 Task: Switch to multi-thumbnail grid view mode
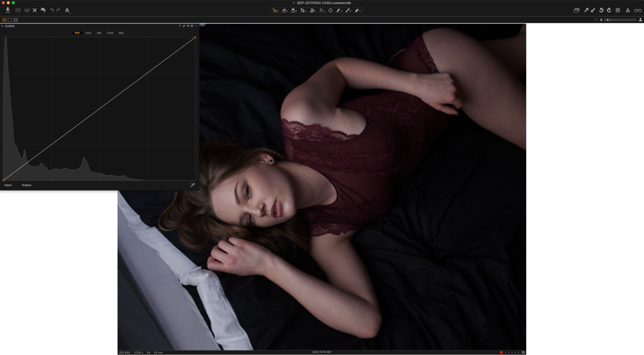tap(4, 20)
